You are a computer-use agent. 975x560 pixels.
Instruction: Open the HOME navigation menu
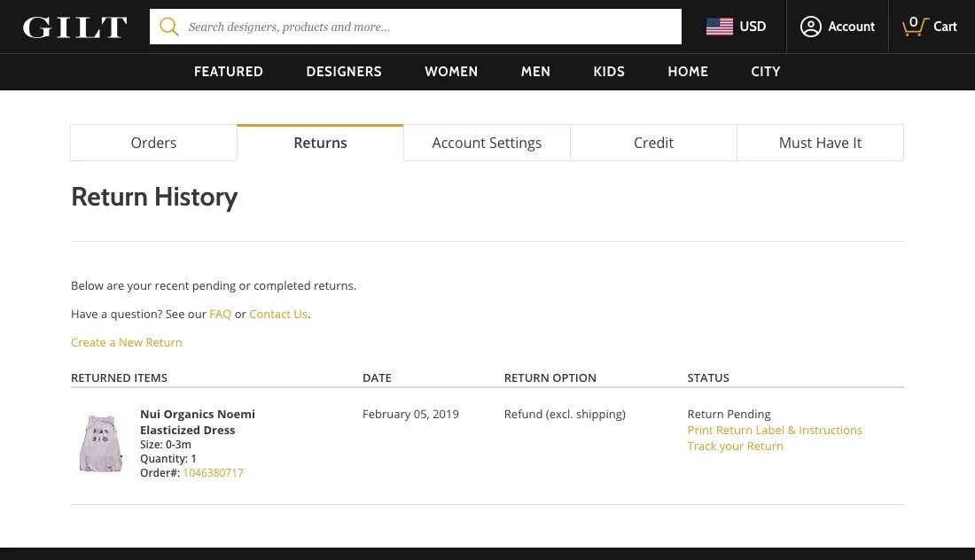(688, 72)
